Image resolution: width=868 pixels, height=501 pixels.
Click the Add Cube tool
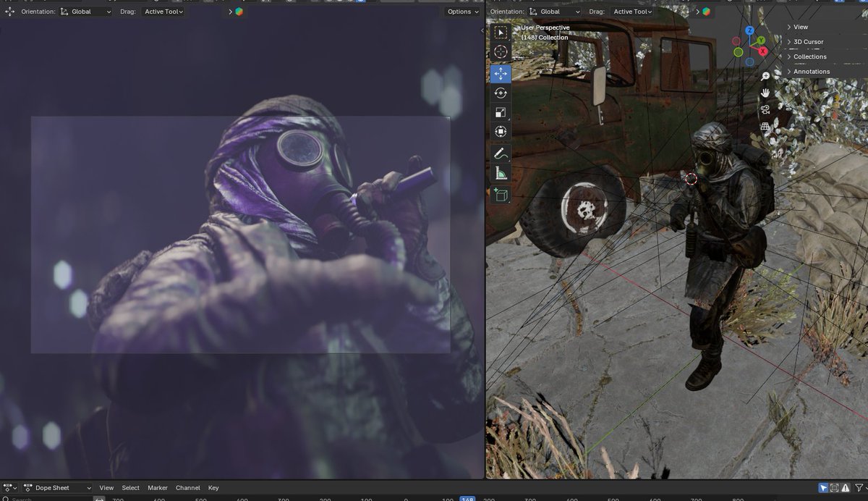[501, 195]
